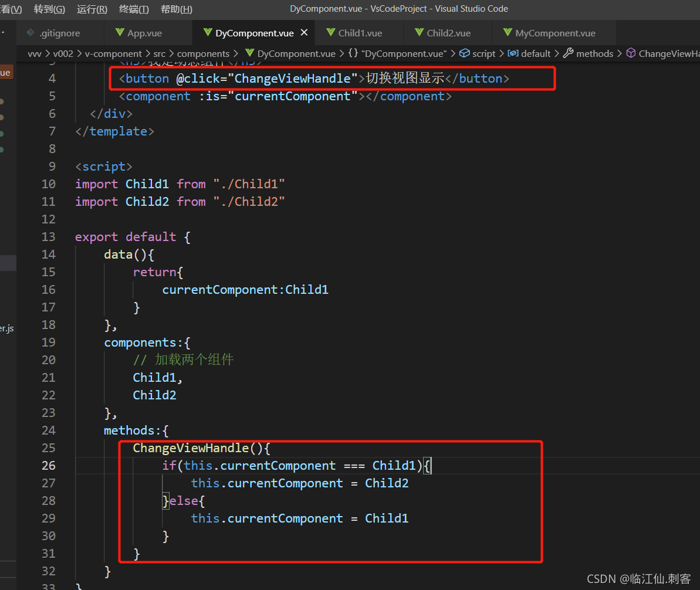
Task: Click the Vue icon on App.vue tab
Action: coord(119,32)
